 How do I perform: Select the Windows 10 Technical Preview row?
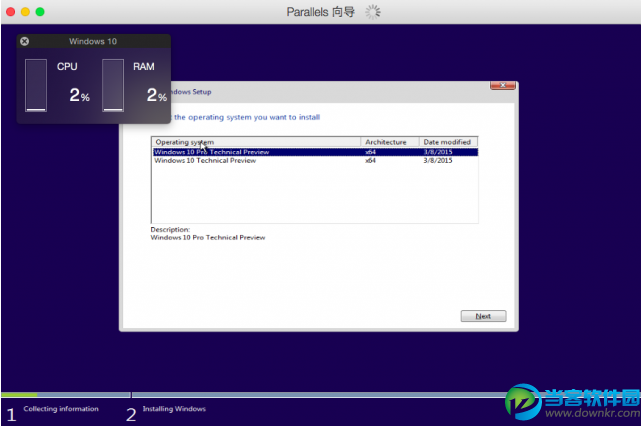(x=315, y=161)
